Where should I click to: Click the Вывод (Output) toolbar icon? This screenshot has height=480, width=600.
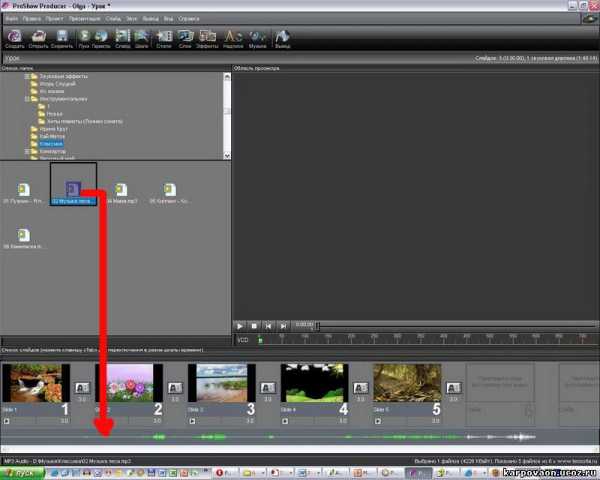(282, 38)
